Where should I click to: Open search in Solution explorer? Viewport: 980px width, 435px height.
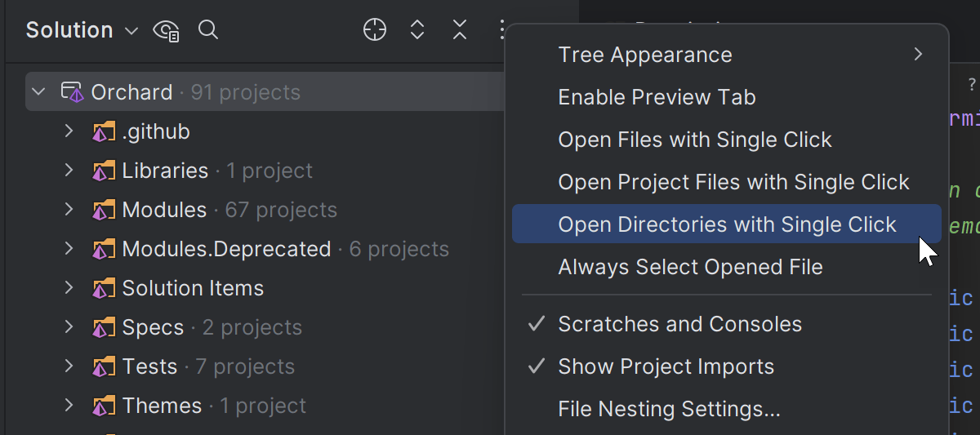click(x=208, y=30)
